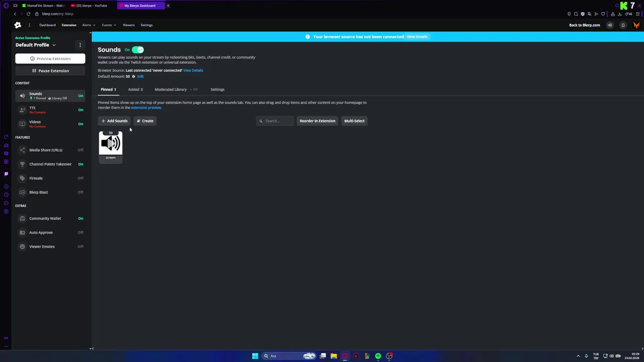
Task: Click the chevron below the sidebar
Action: 91,348
